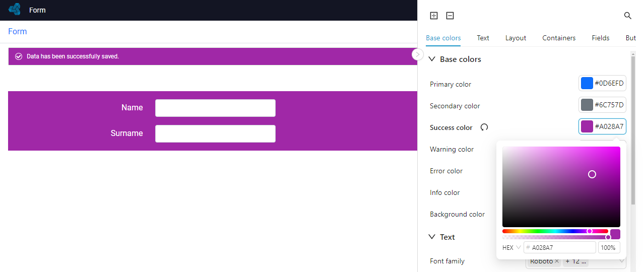Collapse the Text section
The height and width of the screenshot is (272, 644).
[432, 237]
